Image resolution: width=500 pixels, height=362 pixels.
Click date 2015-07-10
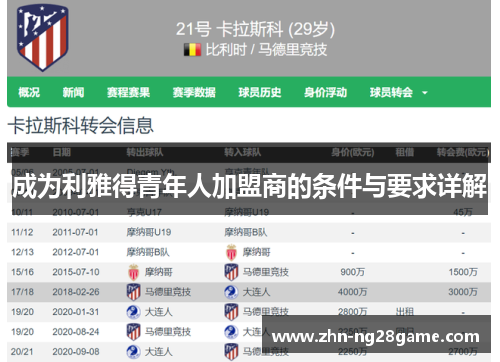point(76,272)
